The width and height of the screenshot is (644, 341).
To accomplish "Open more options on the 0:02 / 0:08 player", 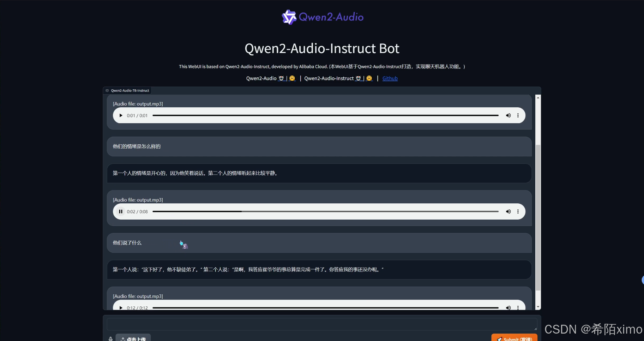I will [x=518, y=211].
